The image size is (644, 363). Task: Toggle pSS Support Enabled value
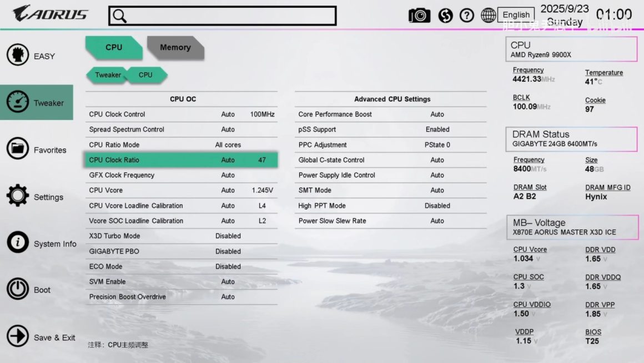(437, 130)
